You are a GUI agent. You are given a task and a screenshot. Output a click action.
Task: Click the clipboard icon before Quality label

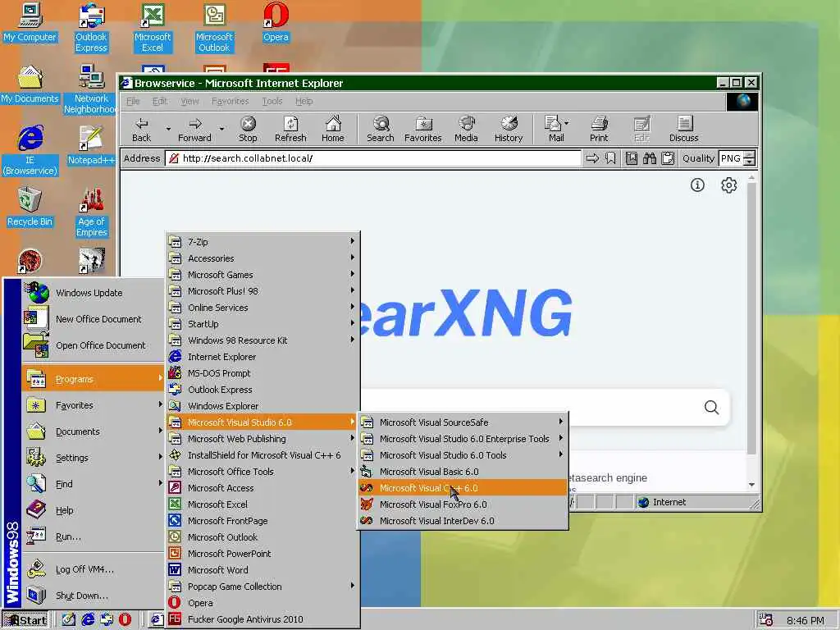click(x=668, y=158)
